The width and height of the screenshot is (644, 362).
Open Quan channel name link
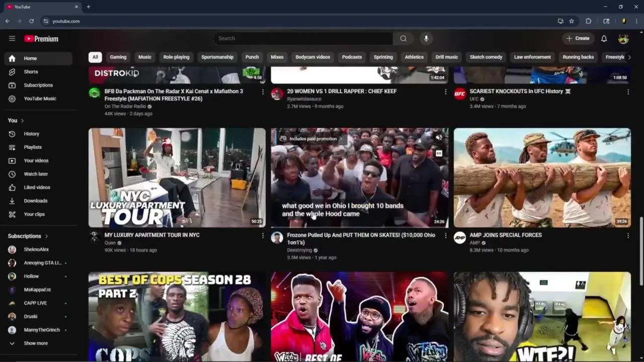[110, 243]
